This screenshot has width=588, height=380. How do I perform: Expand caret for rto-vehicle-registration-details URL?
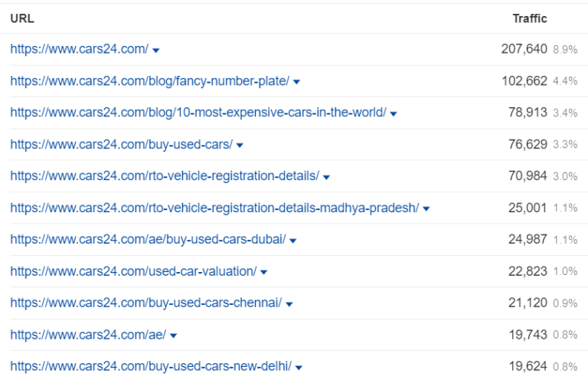pos(326,177)
